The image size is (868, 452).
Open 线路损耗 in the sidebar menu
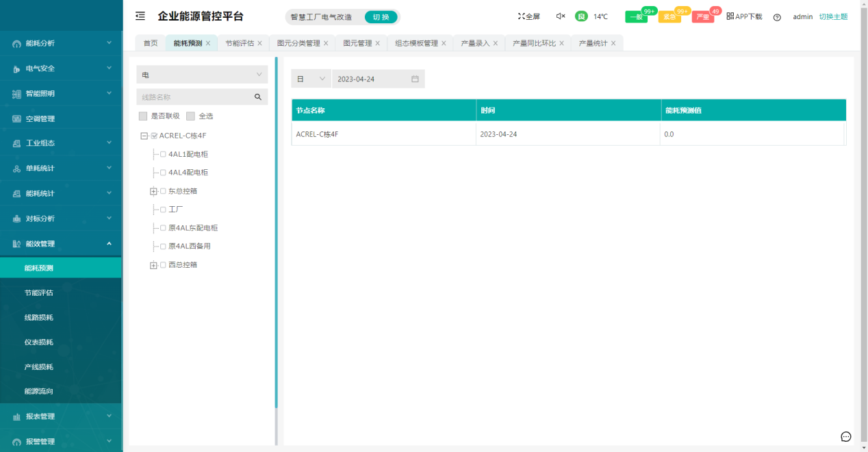[x=39, y=318]
